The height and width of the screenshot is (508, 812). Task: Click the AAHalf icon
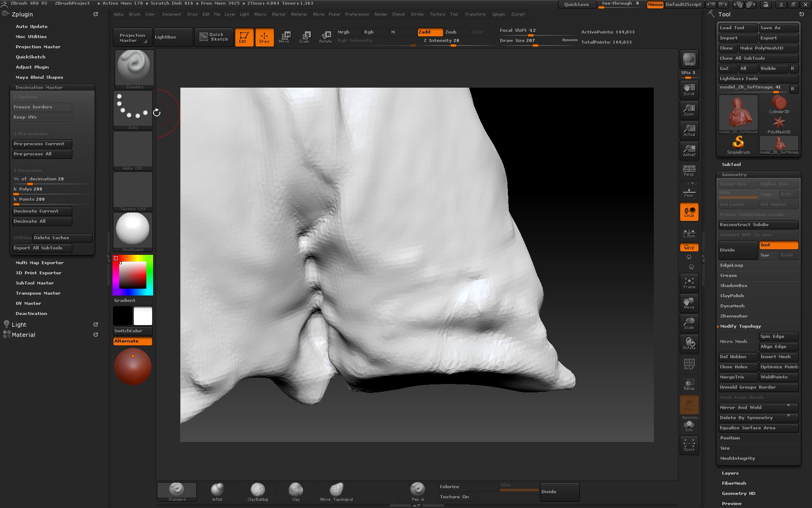coord(689,150)
